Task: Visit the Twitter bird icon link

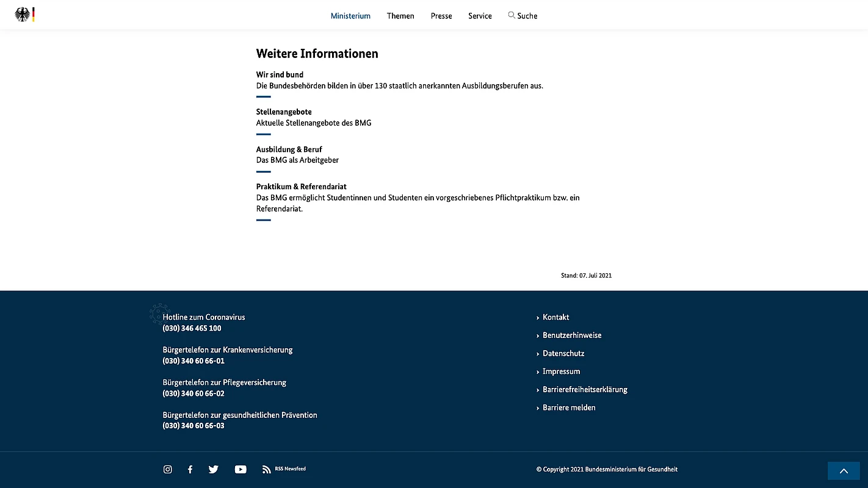Action: pyautogui.click(x=213, y=469)
